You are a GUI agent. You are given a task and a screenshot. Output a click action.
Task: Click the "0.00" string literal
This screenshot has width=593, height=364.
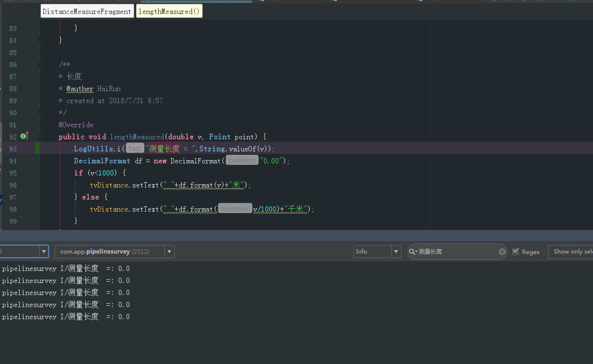(271, 161)
